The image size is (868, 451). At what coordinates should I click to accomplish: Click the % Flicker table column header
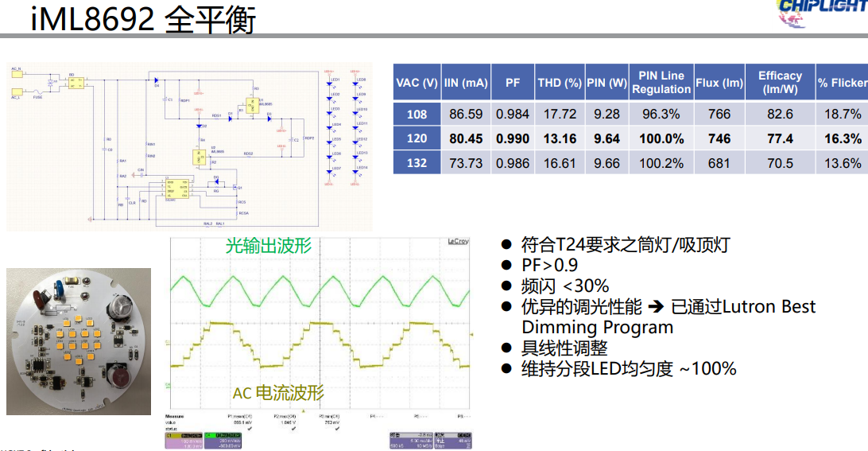coord(842,83)
